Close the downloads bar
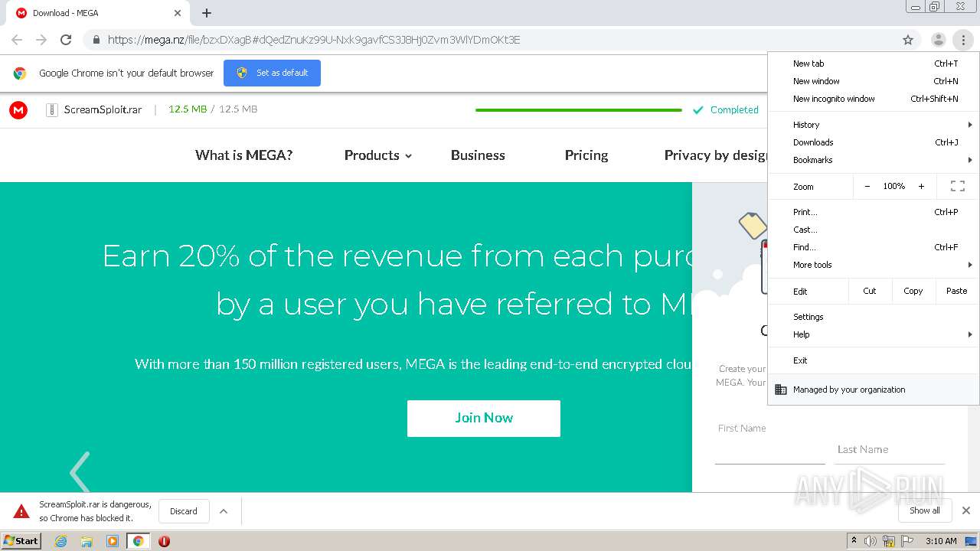Viewport: 980px width, 551px height. click(x=966, y=510)
